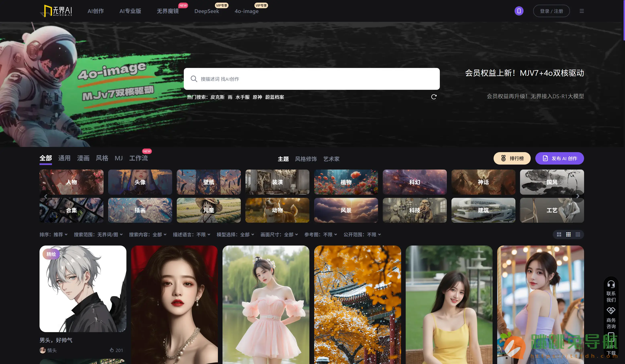Open AI专业版 in the top navigation
This screenshot has width=625, height=364.
click(x=130, y=11)
